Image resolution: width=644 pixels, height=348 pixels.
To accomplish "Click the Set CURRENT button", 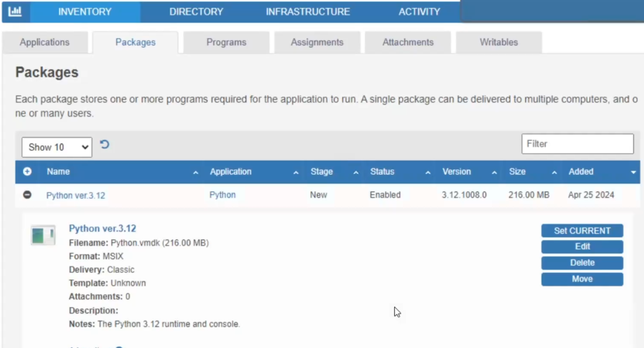I will pyautogui.click(x=582, y=231).
